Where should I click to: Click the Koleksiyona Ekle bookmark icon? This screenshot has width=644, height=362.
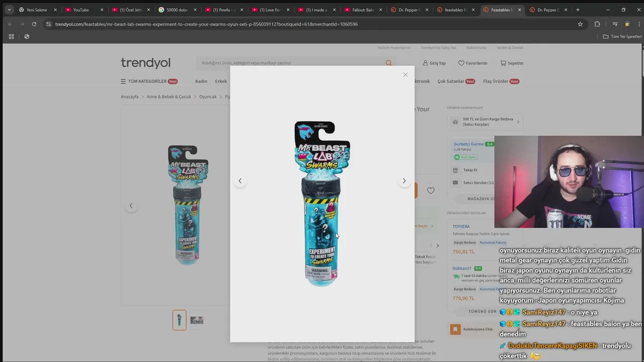pyautogui.click(x=455, y=329)
